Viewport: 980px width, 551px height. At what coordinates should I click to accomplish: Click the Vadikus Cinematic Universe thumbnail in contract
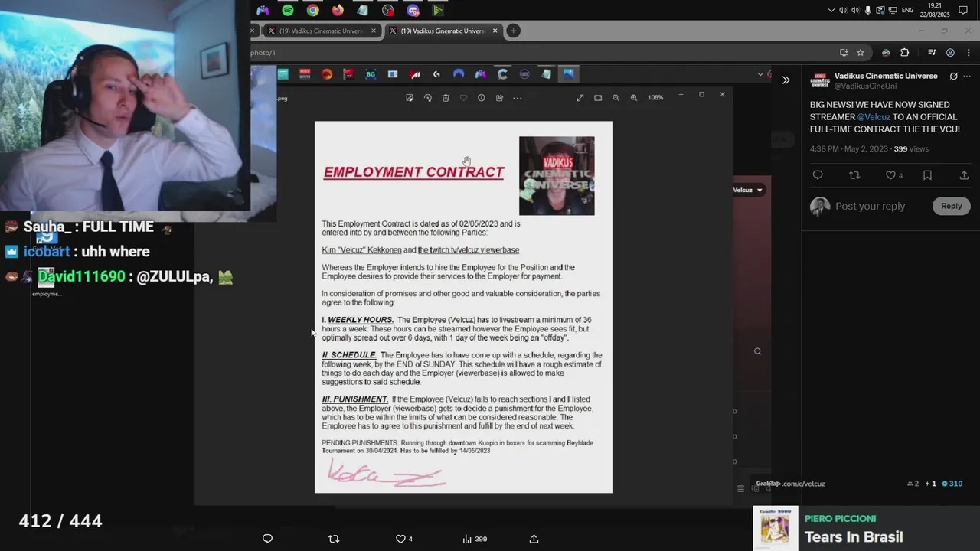[557, 176]
